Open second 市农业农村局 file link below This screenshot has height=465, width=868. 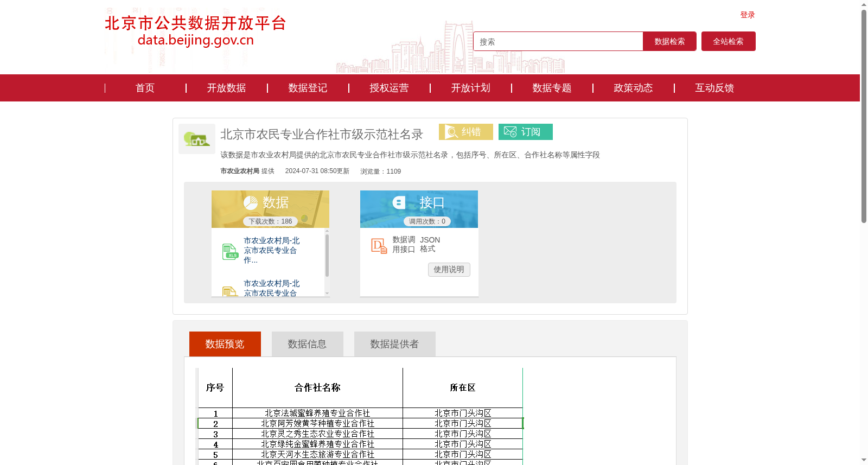coord(272,288)
